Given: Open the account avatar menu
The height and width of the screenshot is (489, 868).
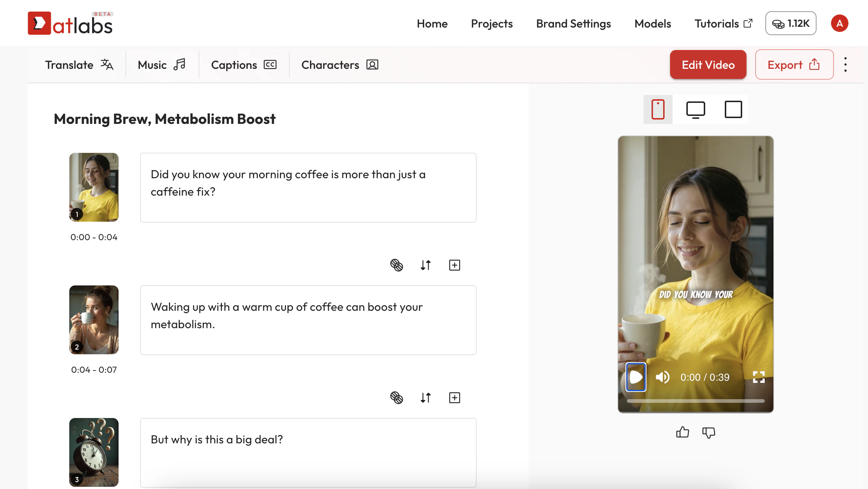Looking at the screenshot, I should point(840,23).
